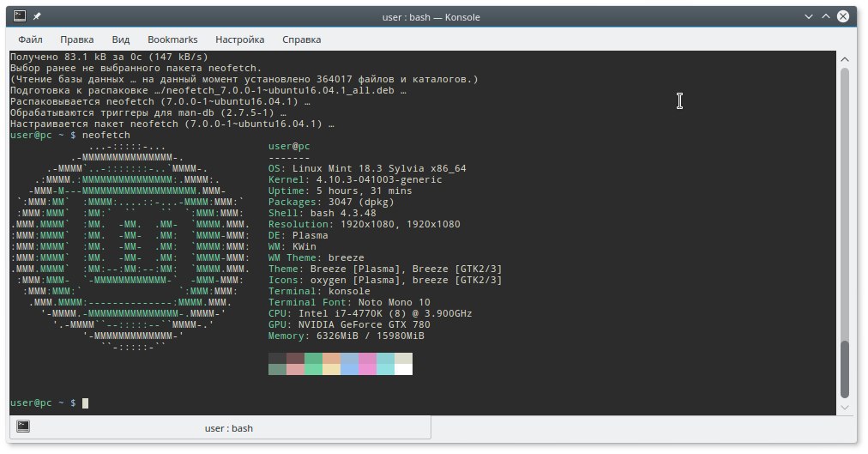868x454 pixels.
Task: Click the pink swatch in the top color row
Action: pyautogui.click(x=367, y=358)
